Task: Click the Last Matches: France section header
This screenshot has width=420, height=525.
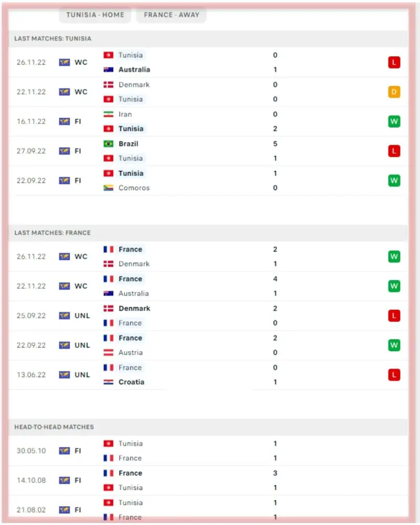Action: [52, 233]
